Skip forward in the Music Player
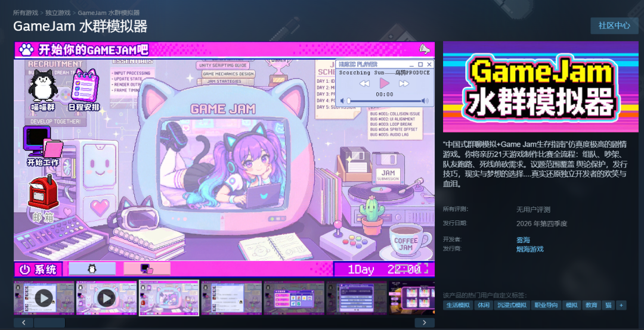644x330 pixels. click(404, 84)
